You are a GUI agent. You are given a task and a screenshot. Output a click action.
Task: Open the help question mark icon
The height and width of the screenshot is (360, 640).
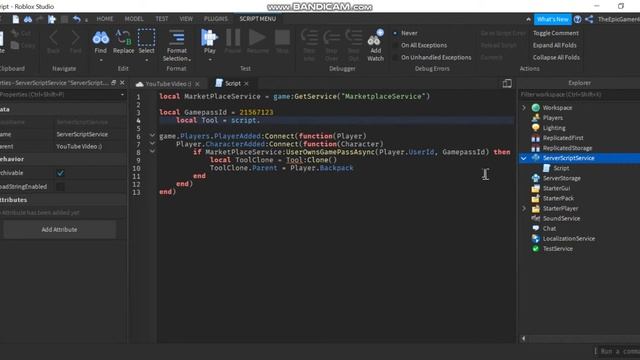pos(578,19)
